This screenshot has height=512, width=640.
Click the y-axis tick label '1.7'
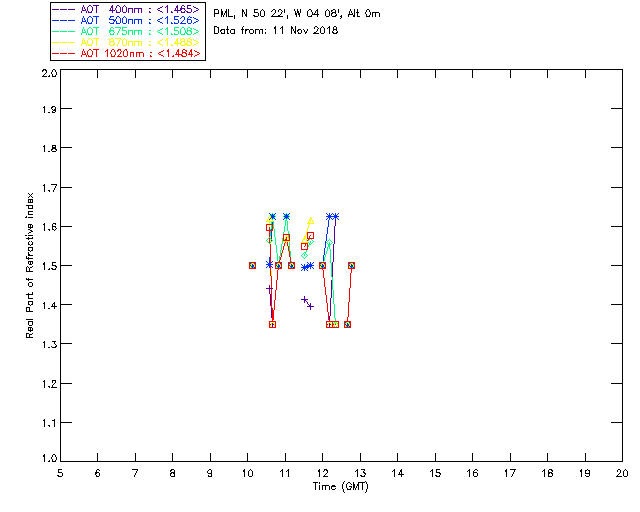49,188
